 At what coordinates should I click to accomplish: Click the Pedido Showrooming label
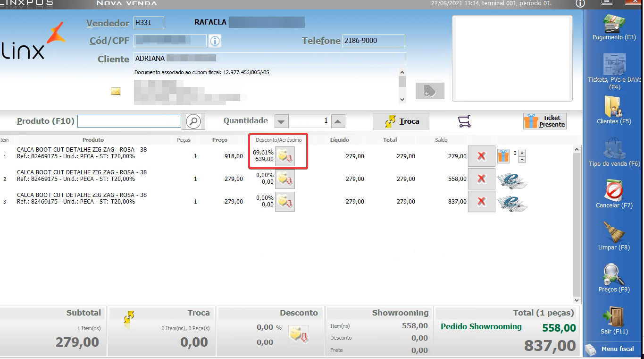point(481,326)
